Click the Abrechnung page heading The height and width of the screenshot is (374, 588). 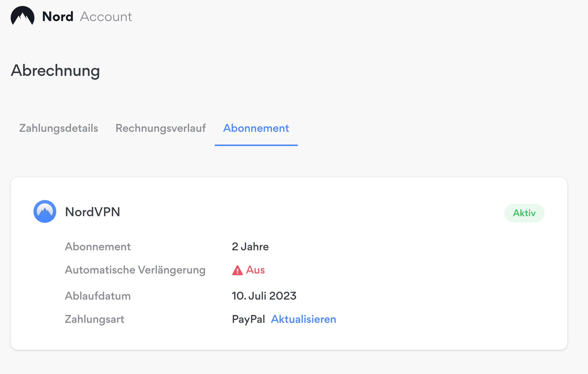pos(55,71)
